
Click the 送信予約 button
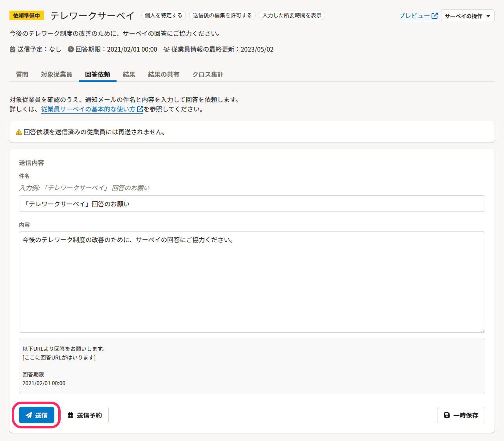click(x=85, y=415)
